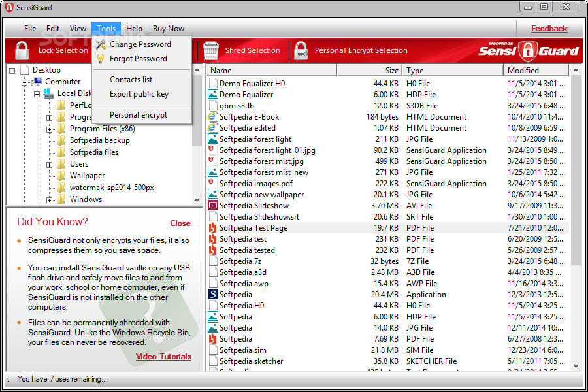This screenshot has height=392, width=588.
Task: Sort files by Size column header
Action: click(x=369, y=70)
